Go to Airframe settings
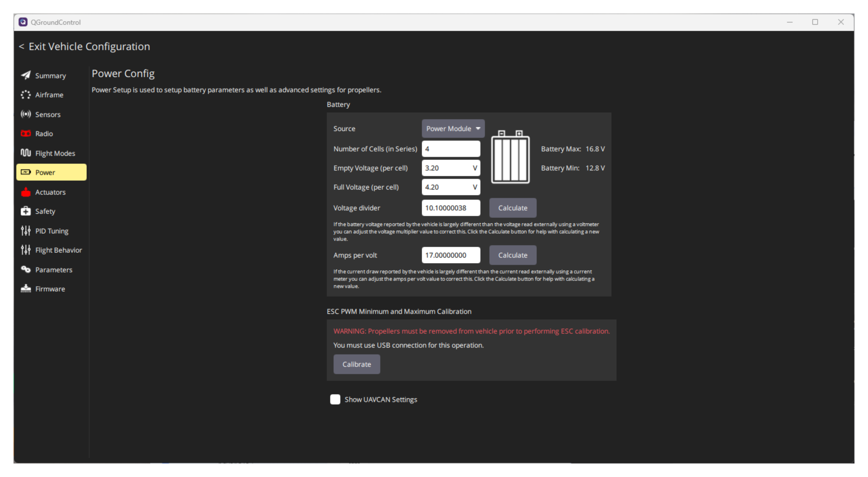 51,95
